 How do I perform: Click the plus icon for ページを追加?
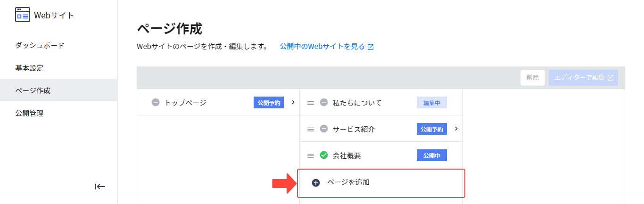pyautogui.click(x=316, y=183)
